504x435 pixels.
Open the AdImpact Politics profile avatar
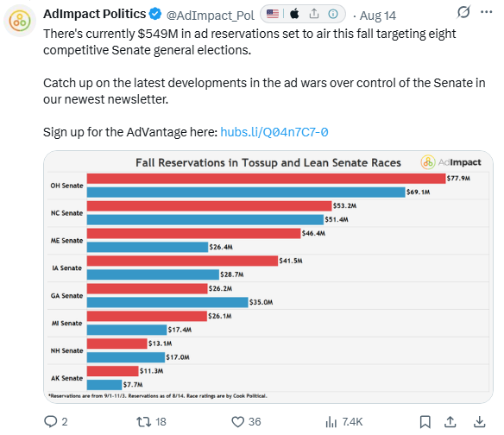20,21
